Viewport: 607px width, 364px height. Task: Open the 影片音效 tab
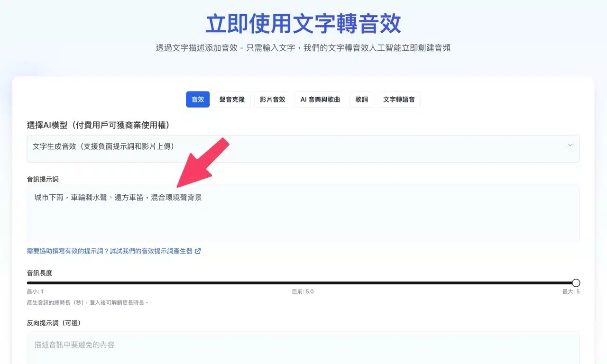pos(273,100)
